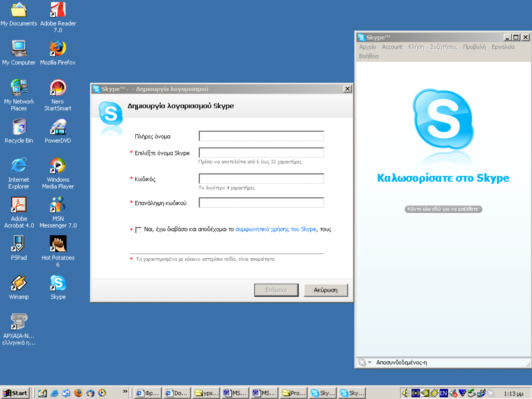Open the Συζητήσεις menu in Skype
532x399 pixels.
click(x=444, y=47)
